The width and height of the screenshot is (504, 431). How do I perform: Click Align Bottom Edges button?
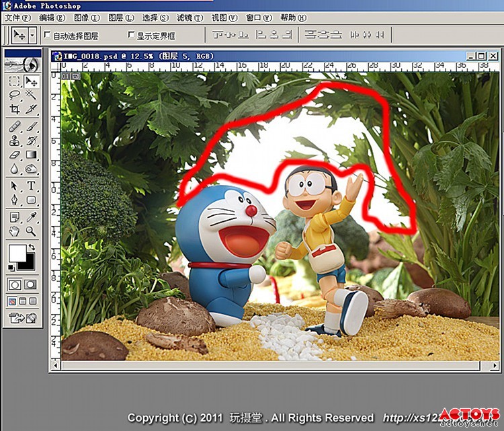[x=243, y=34]
